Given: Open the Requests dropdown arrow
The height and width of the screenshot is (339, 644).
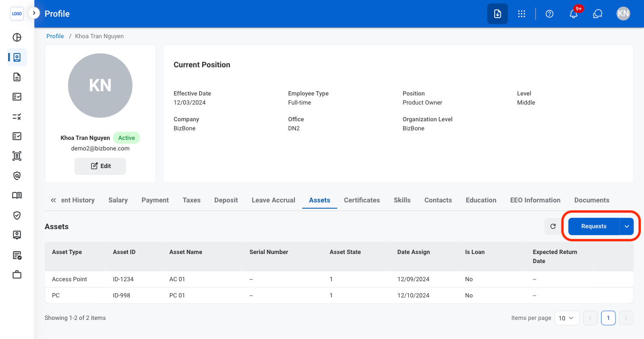Looking at the screenshot, I should click(x=627, y=226).
